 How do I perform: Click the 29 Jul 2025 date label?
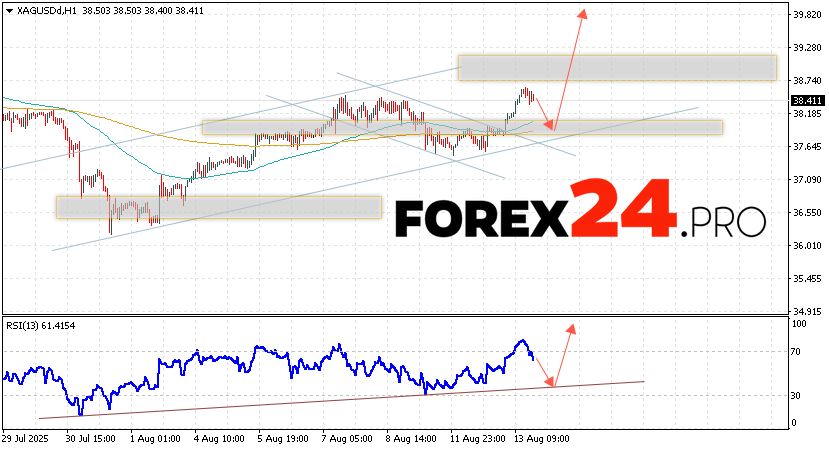(25, 439)
